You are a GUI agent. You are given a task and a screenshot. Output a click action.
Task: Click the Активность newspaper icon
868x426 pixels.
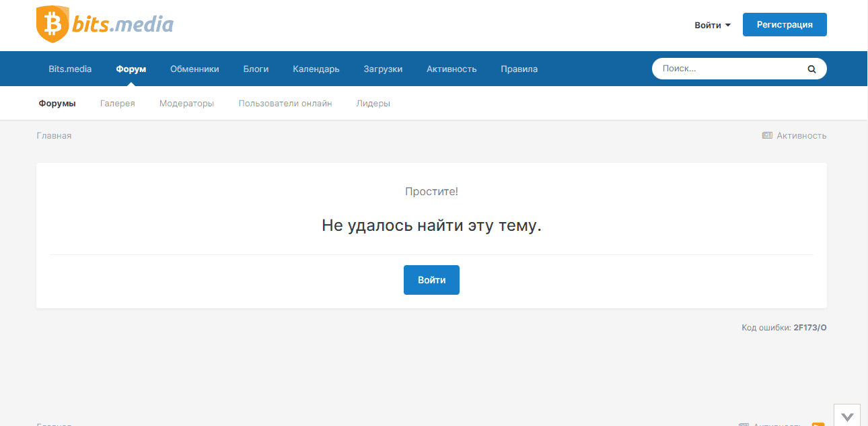tap(767, 135)
